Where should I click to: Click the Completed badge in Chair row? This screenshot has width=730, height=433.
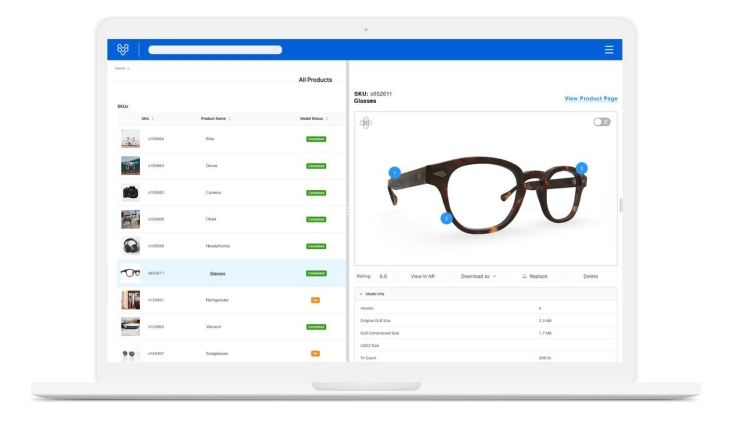[316, 219]
